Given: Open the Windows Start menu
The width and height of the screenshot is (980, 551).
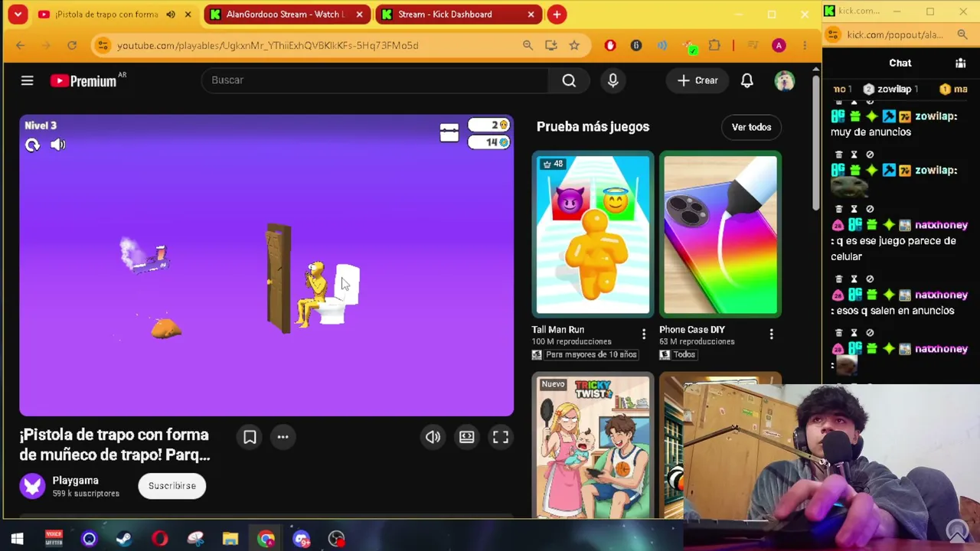Looking at the screenshot, I should coord(17,539).
